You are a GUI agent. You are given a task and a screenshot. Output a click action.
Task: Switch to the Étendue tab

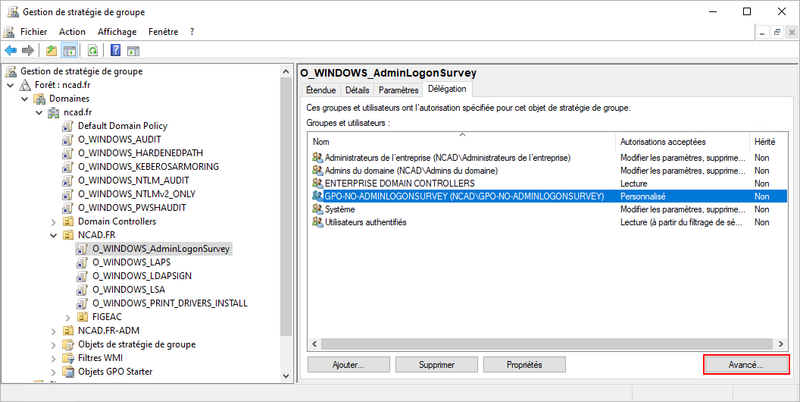(322, 90)
